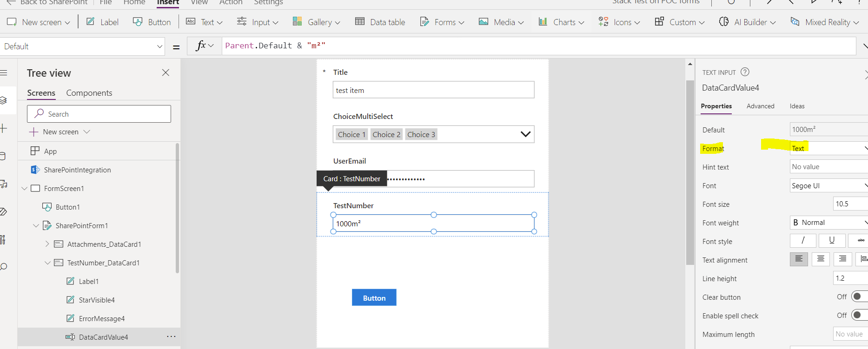Open the Insert plus sidebar icon
The width and height of the screenshot is (868, 349).
[x=3, y=128]
